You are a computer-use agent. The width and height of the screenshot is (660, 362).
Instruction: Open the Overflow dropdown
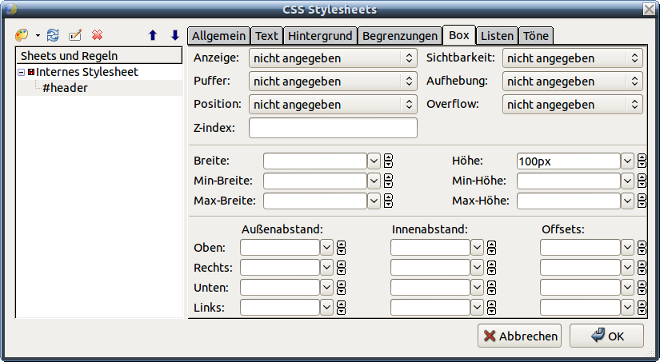point(572,104)
